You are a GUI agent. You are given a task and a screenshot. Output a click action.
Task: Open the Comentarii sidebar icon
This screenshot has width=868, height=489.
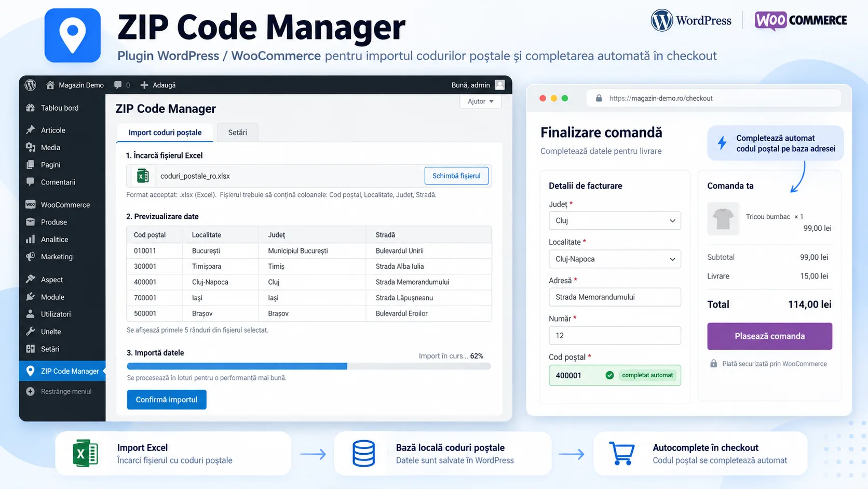coord(31,182)
